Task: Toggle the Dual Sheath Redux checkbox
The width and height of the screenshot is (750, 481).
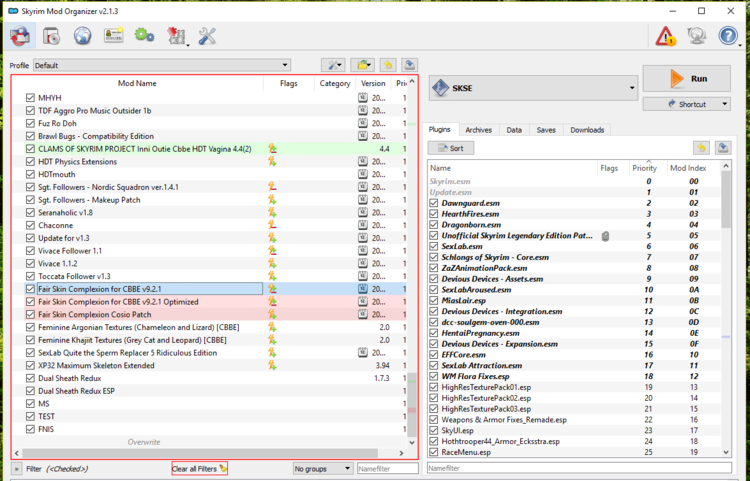Action: 30,378
